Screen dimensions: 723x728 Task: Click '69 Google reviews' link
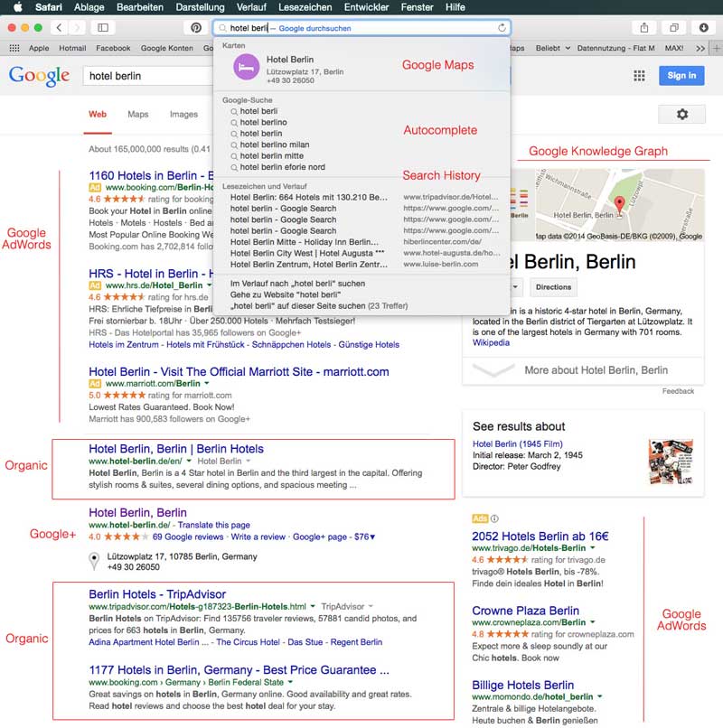point(188,537)
